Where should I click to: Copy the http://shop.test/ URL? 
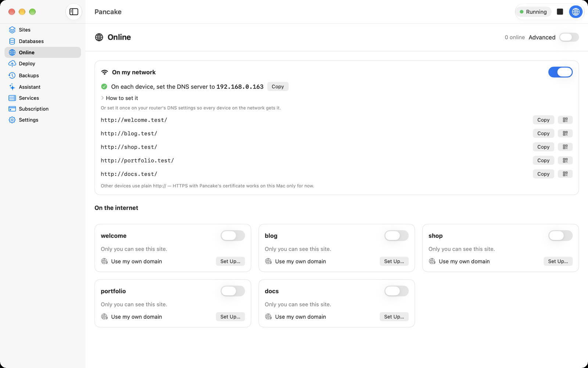pyautogui.click(x=543, y=147)
